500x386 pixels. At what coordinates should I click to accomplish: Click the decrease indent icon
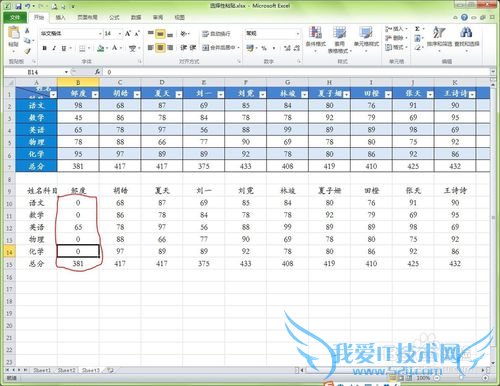(x=184, y=48)
